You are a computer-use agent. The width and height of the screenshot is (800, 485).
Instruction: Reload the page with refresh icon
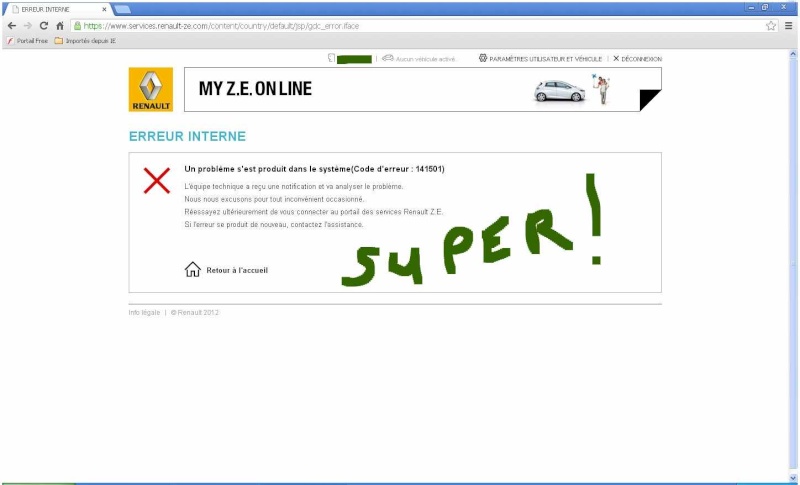(44, 25)
